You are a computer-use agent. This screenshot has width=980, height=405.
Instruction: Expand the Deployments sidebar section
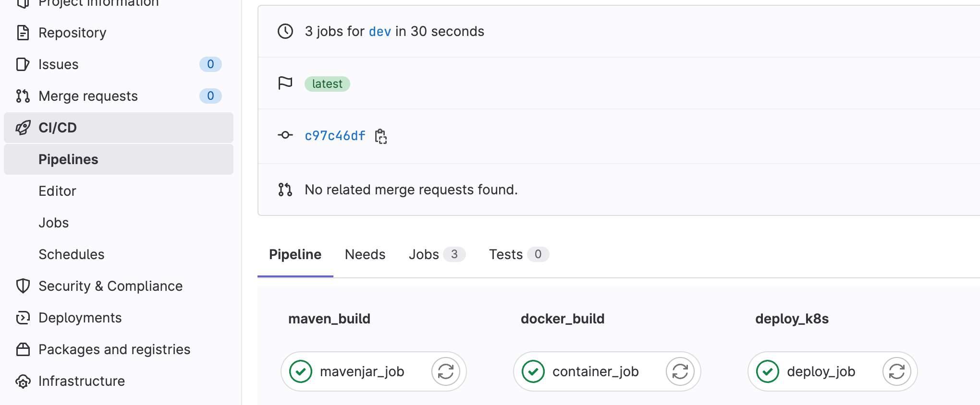(x=80, y=318)
